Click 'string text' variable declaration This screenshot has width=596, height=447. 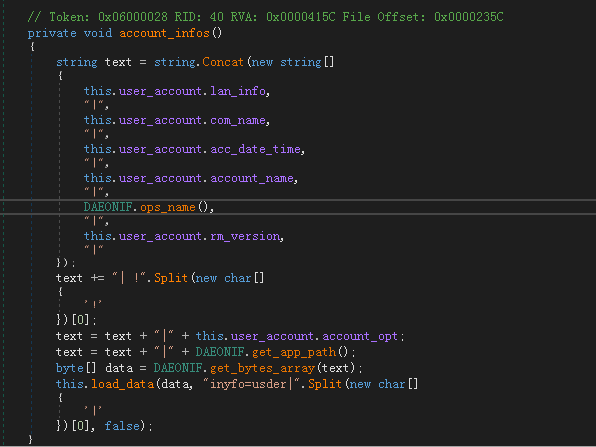tap(94, 62)
